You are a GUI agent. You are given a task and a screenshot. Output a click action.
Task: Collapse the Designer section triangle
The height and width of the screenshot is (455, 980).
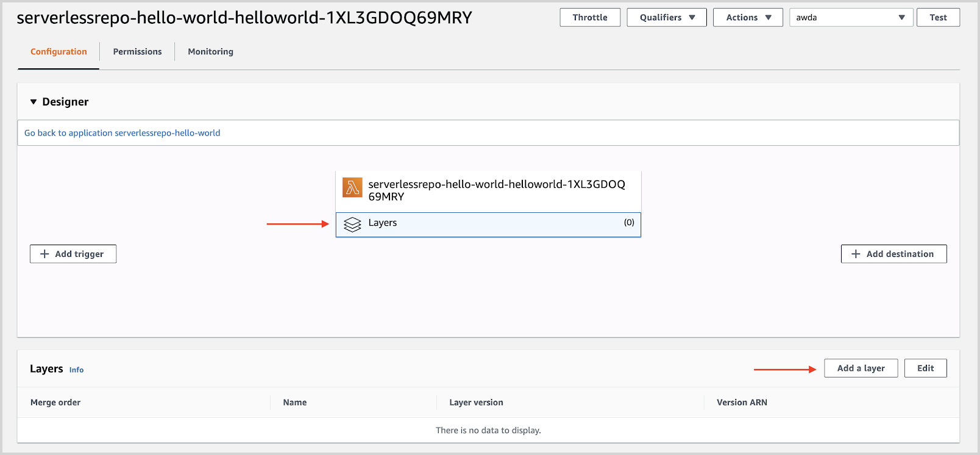click(x=34, y=102)
